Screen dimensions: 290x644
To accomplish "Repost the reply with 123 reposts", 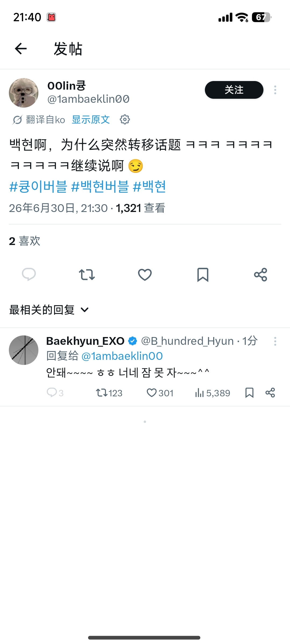I will 109,393.
